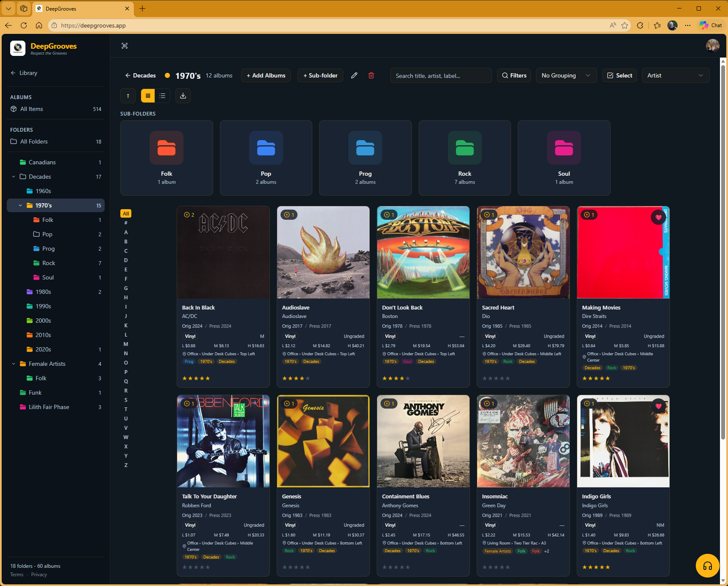Open the Soul sub-folder card
Viewport: 728px width, 586px height.
pos(564,158)
